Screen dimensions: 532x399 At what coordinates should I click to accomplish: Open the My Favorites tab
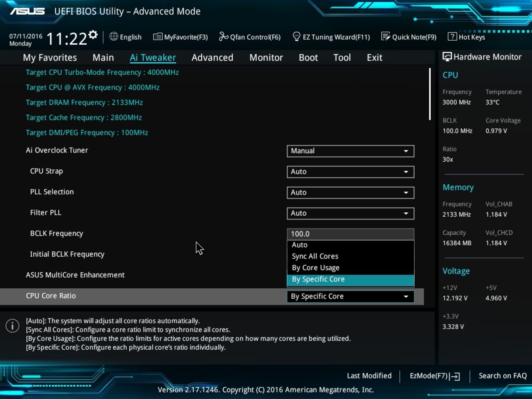click(x=50, y=58)
